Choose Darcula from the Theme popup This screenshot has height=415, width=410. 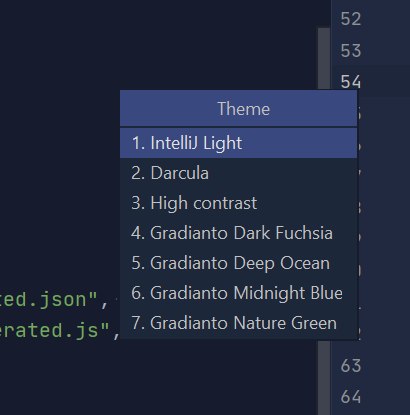pos(238,173)
